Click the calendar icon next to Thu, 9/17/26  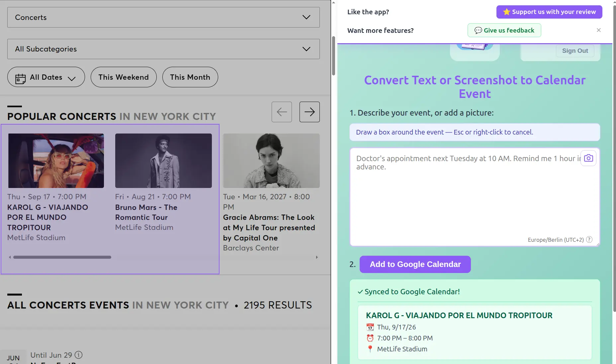tap(370, 327)
